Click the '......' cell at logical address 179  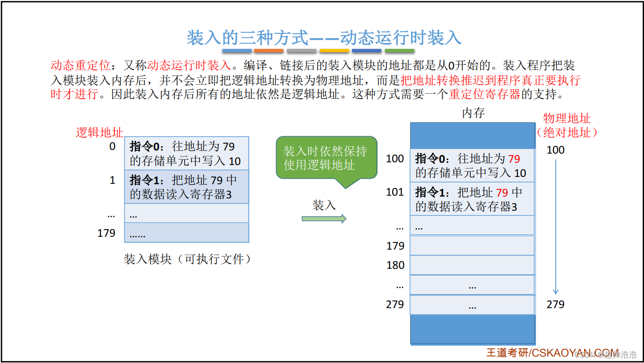pyautogui.click(x=187, y=233)
